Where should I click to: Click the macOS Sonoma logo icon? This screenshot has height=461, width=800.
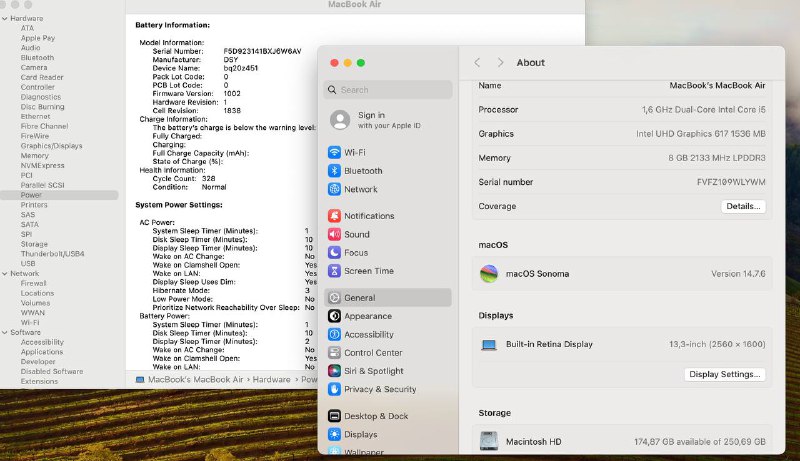click(489, 274)
